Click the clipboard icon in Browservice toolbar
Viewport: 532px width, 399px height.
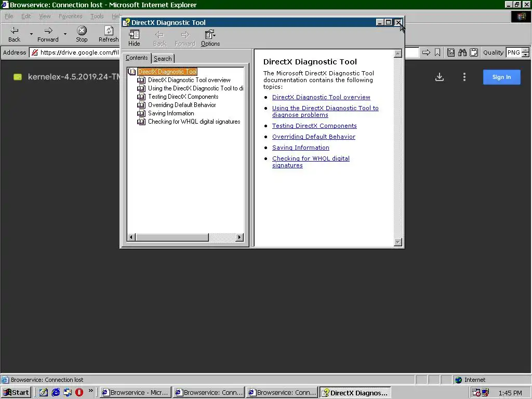[x=474, y=52]
